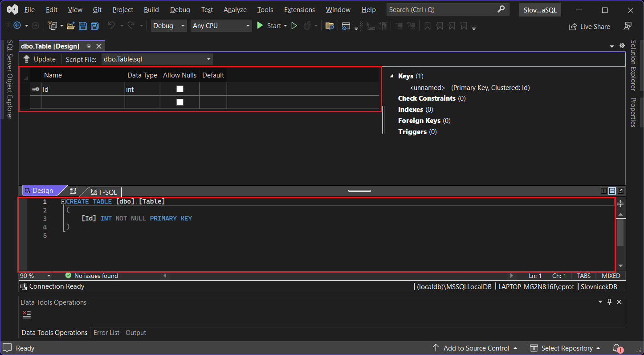Click the Toggle Bookmark icon
Screen dimensions: 644x355
427,26
